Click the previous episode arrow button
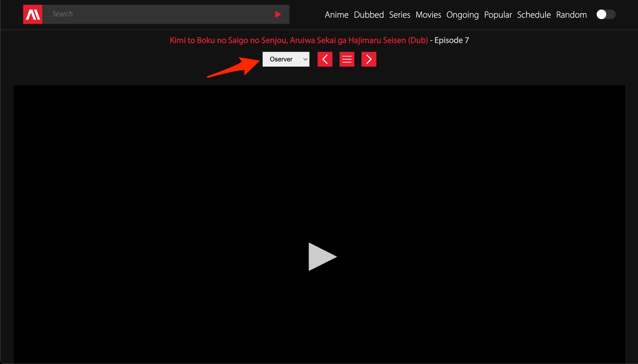The width and height of the screenshot is (638, 364). click(x=325, y=59)
